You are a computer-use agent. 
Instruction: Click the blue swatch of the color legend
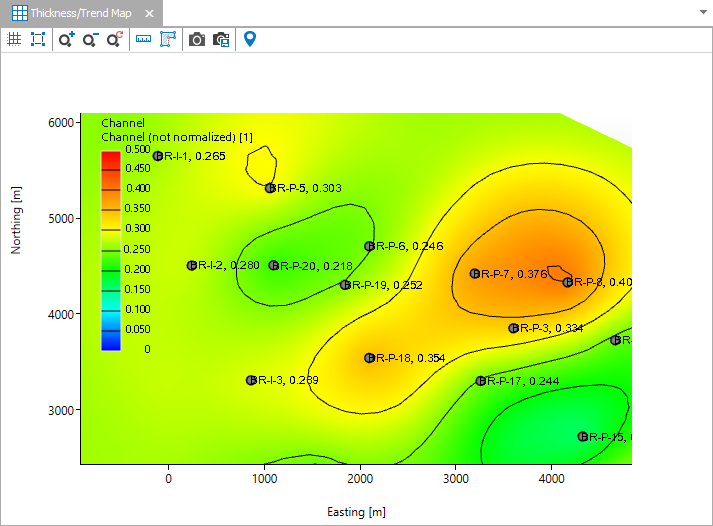pyautogui.click(x=111, y=341)
